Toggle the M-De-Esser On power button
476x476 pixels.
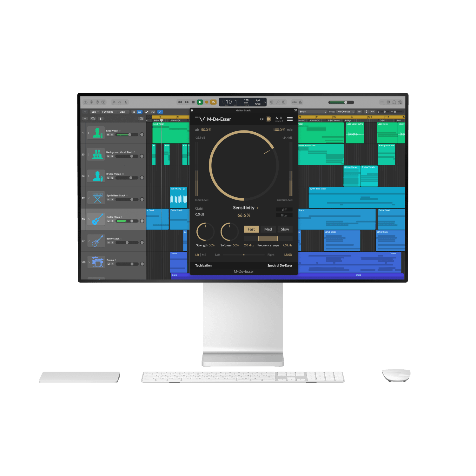pos(268,119)
